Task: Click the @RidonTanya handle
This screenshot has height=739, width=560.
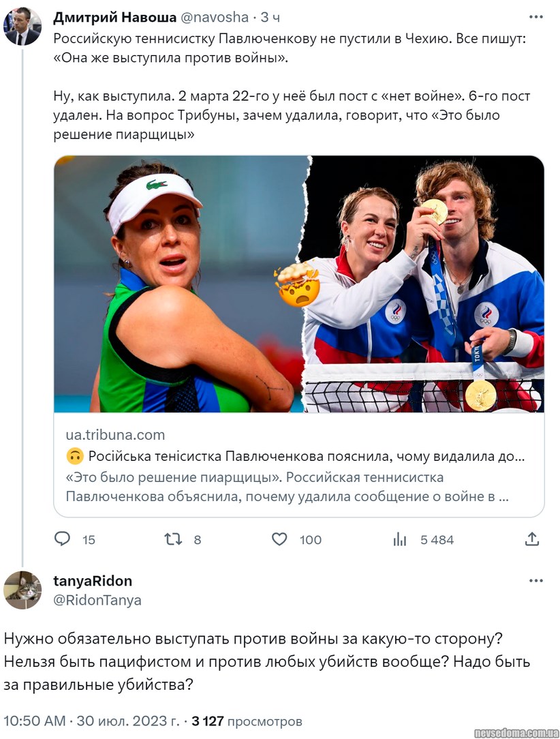Action: pos(97,600)
